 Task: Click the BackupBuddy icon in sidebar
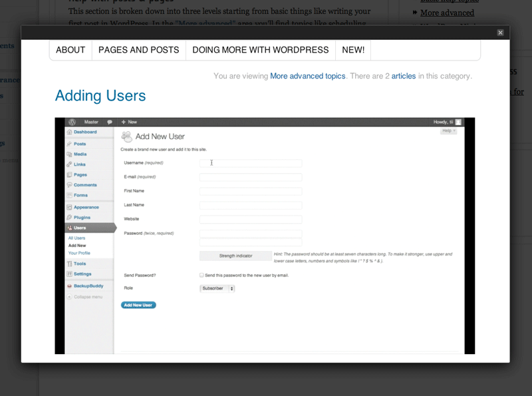point(70,286)
